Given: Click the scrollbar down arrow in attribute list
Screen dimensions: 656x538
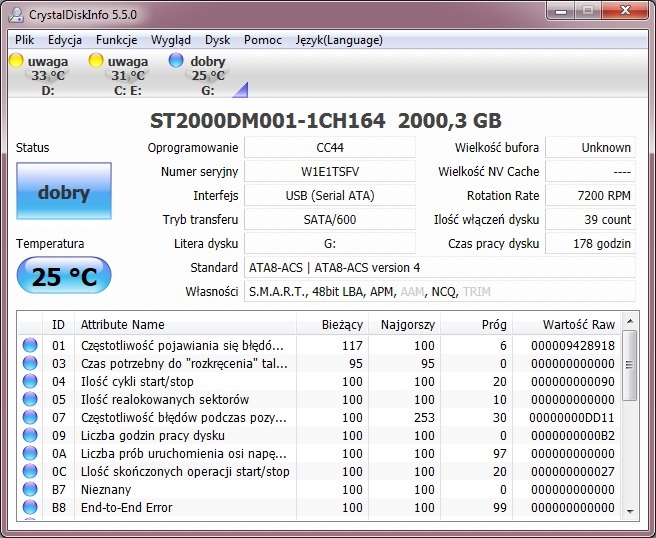Looking at the screenshot, I should pyautogui.click(x=630, y=511).
